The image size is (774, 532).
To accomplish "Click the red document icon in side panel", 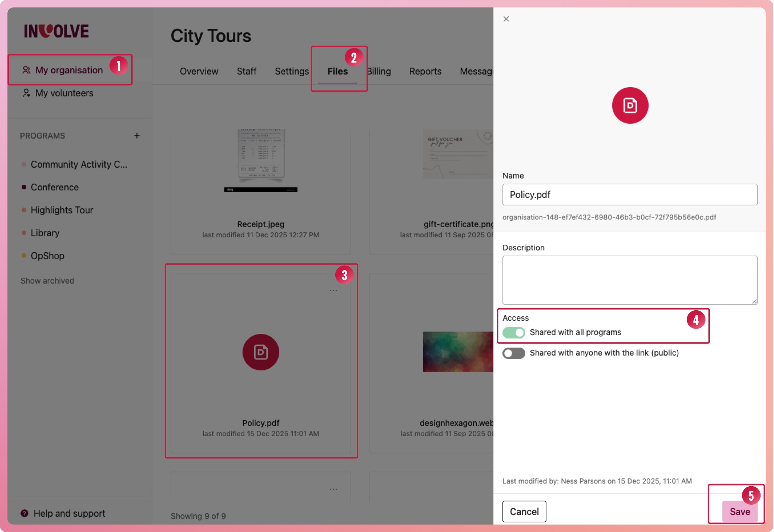I will coord(630,105).
